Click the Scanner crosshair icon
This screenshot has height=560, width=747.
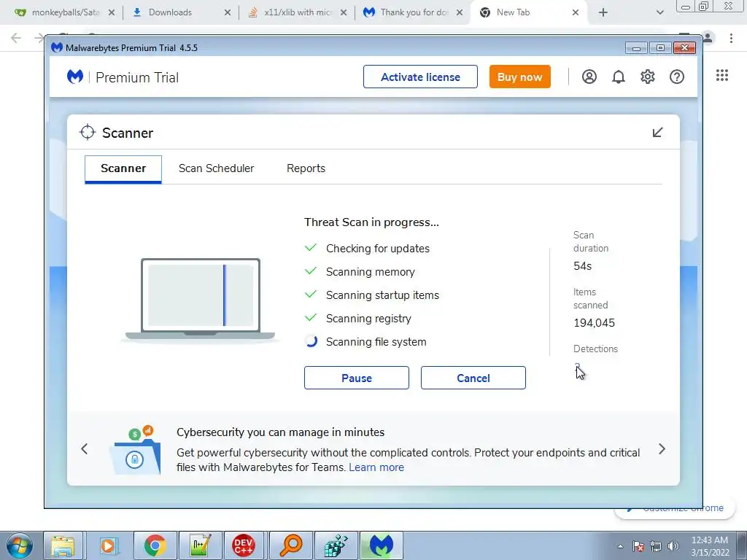[x=88, y=133]
